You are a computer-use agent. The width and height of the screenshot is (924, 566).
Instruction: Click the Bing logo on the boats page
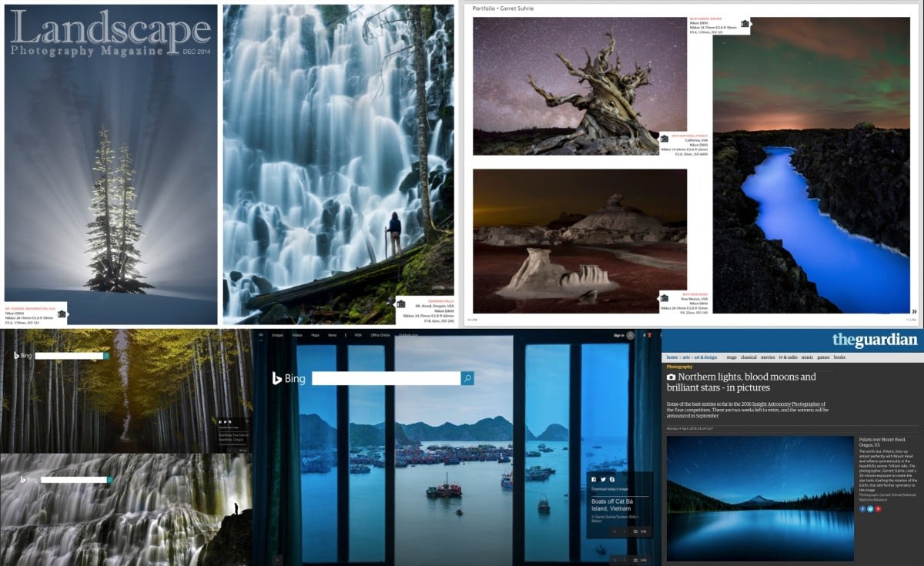point(289,378)
